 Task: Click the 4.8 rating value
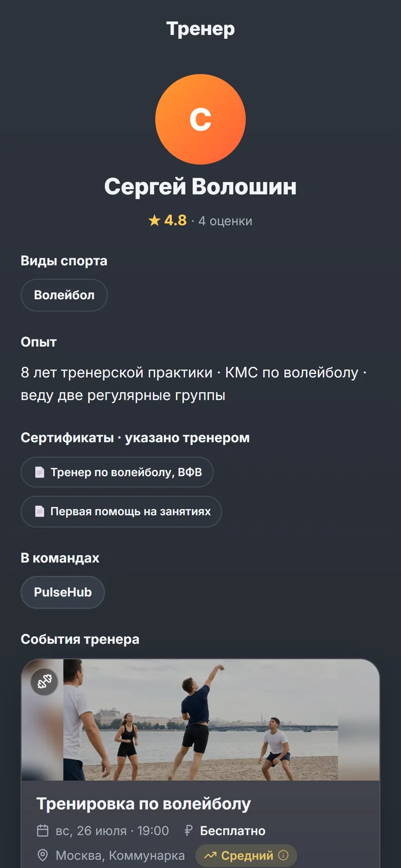[x=175, y=221]
